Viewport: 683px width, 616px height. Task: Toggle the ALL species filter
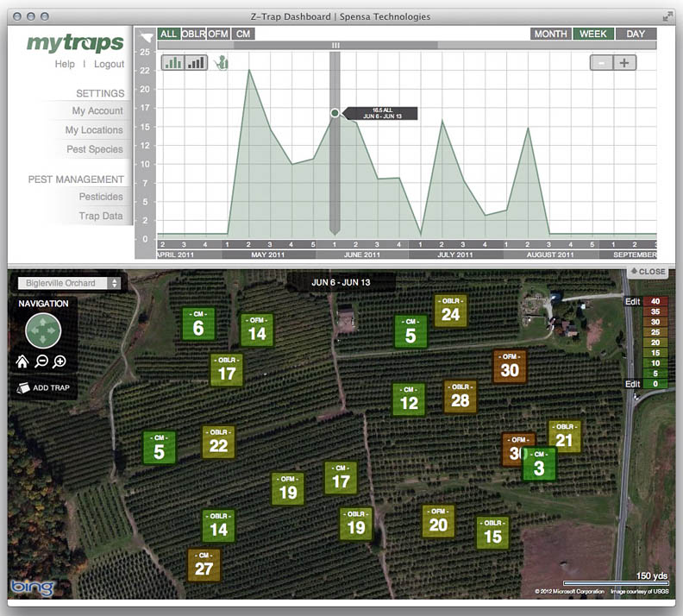[x=169, y=34]
